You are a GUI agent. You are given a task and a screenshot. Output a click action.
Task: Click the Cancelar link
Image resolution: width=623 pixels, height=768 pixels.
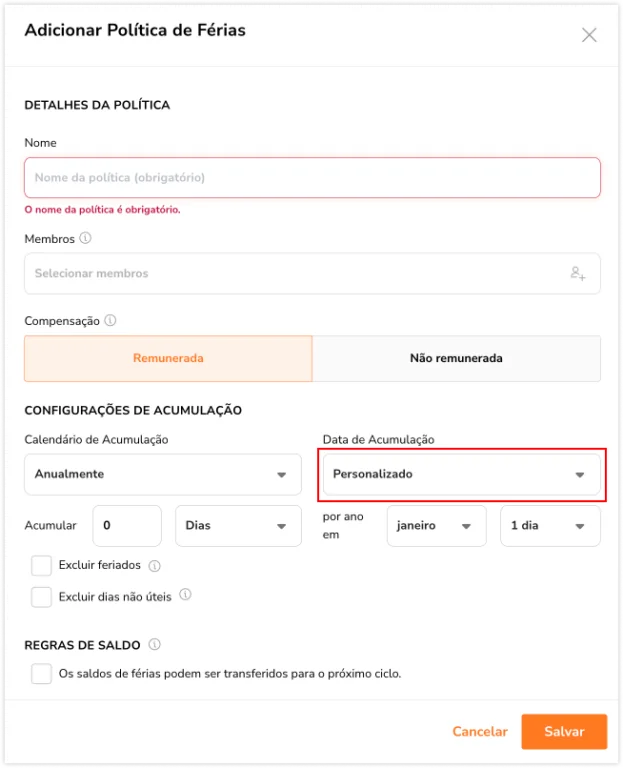480,731
